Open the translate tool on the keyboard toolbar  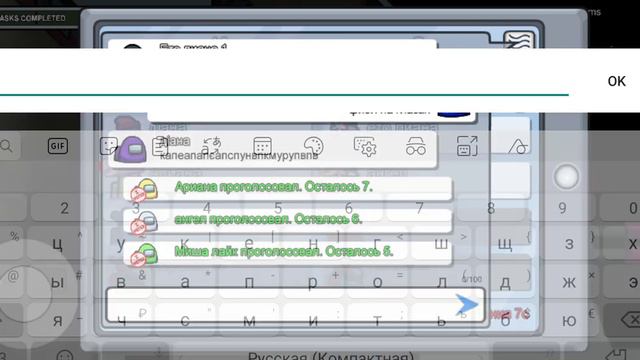coord(211,146)
